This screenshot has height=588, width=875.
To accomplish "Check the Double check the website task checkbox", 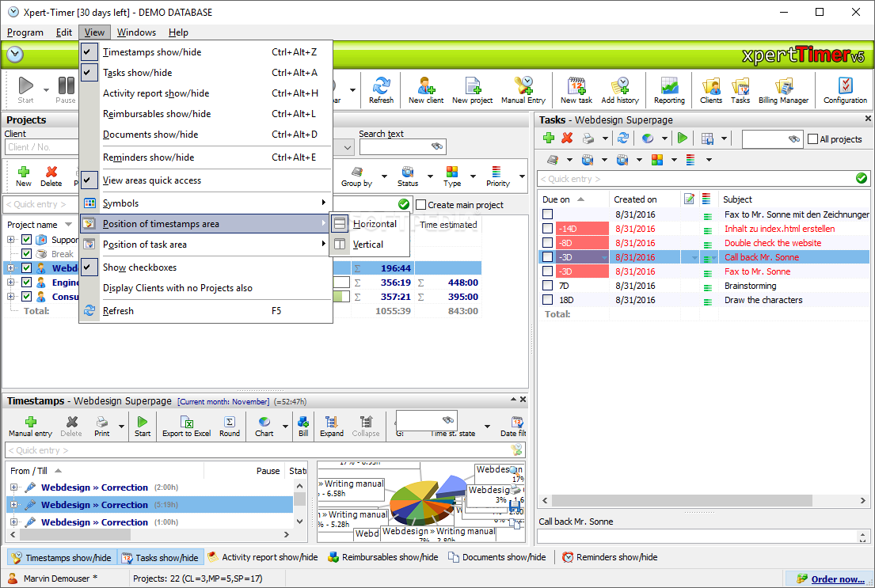I will [x=547, y=243].
